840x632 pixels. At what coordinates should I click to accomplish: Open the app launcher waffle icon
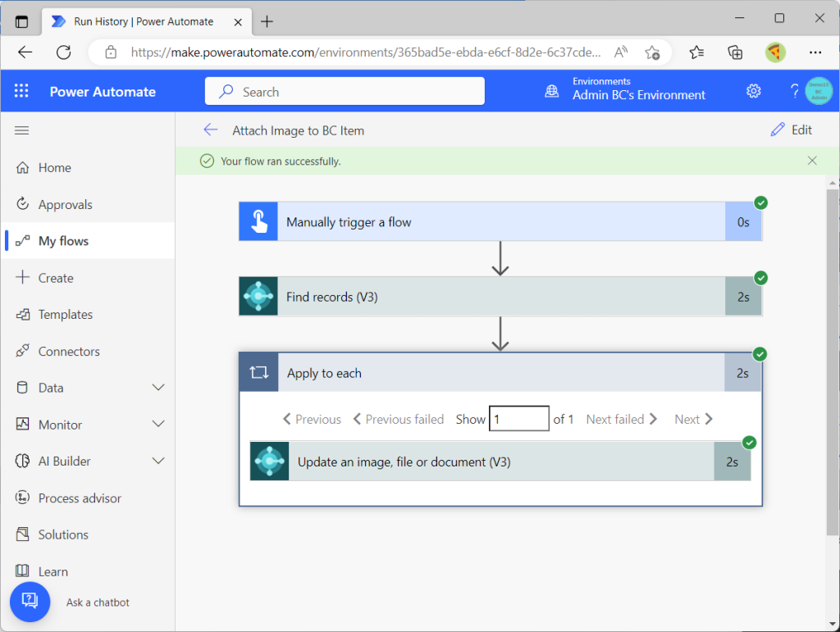(21, 91)
